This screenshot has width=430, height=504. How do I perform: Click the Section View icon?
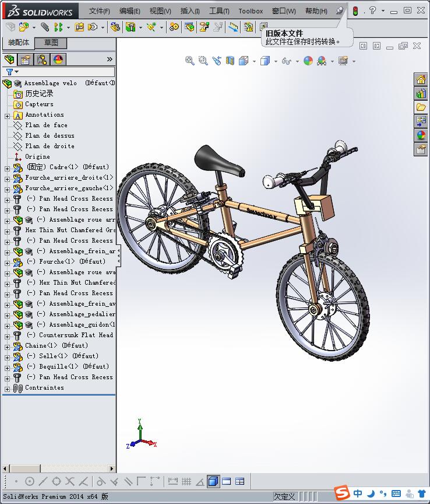pyautogui.click(x=230, y=61)
